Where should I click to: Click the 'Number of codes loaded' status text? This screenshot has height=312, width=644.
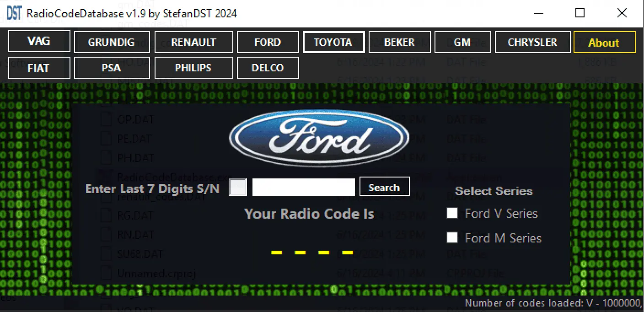tap(554, 303)
